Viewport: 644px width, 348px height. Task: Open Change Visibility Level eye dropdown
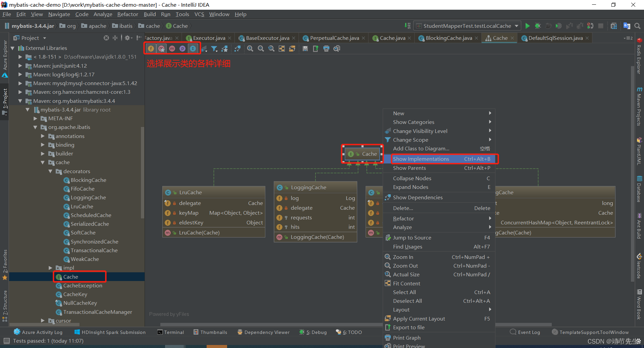coord(204,49)
